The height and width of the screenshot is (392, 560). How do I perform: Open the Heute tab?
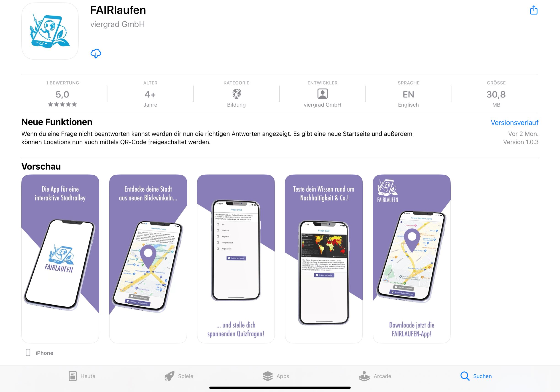(x=82, y=376)
